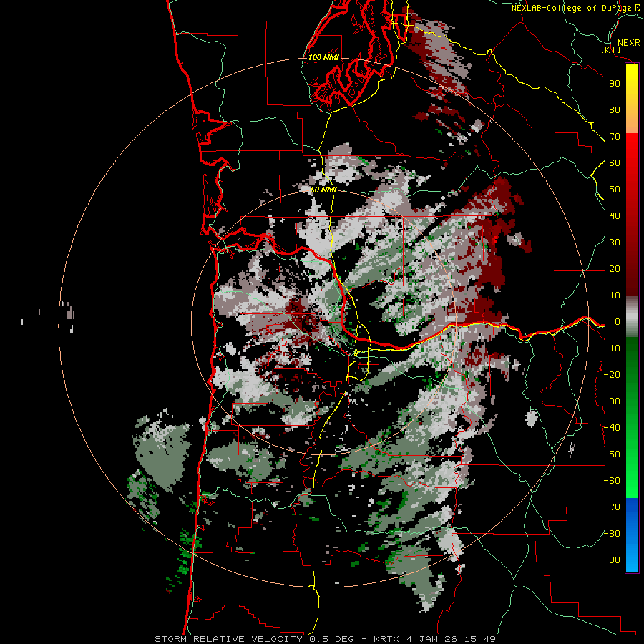Click the positive 60 knot scale value

click(x=615, y=162)
